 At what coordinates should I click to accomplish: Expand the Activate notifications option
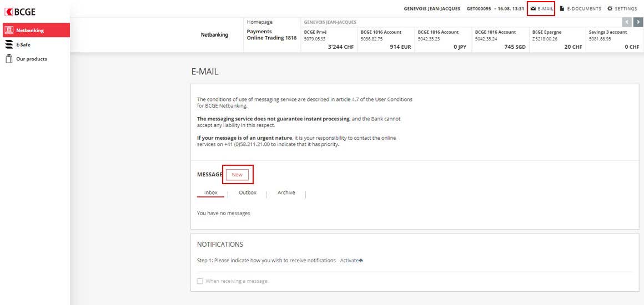pyautogui.click(x=351, y=261)
